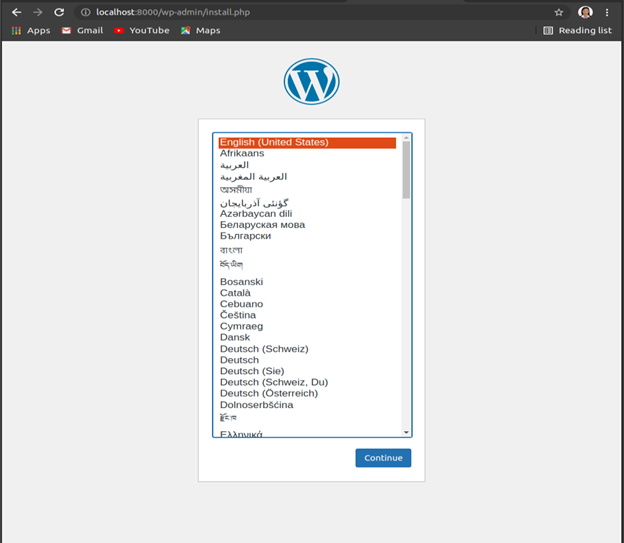This screenshot has width=624, height=543.
Task: Open the Apps grid shortcut
Action: tap(31, 31)
